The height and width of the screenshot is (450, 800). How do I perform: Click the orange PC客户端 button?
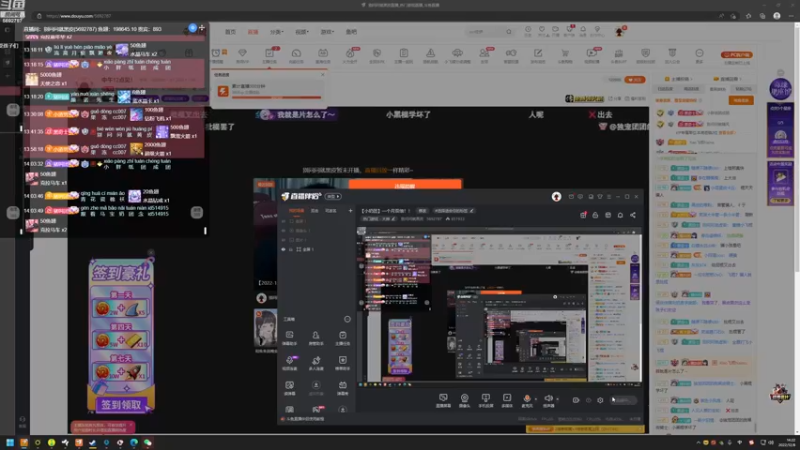tap(737, 55)
